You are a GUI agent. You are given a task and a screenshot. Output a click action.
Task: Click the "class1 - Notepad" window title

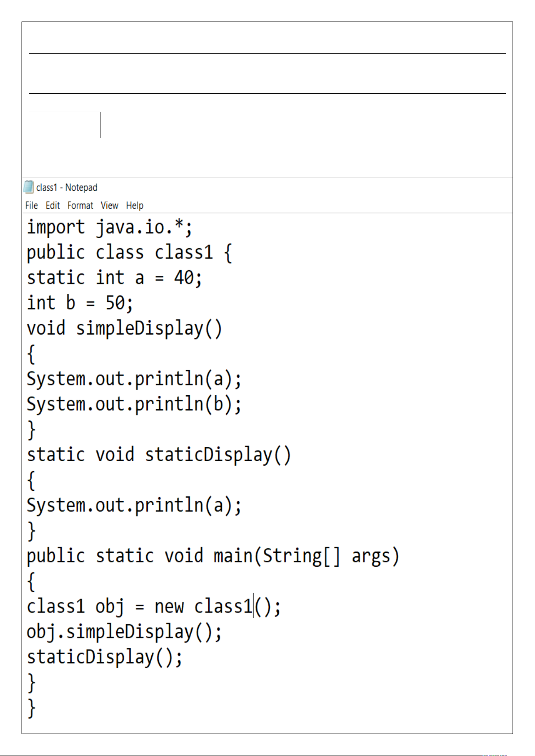pyautogui.click(x=67, y=188)
